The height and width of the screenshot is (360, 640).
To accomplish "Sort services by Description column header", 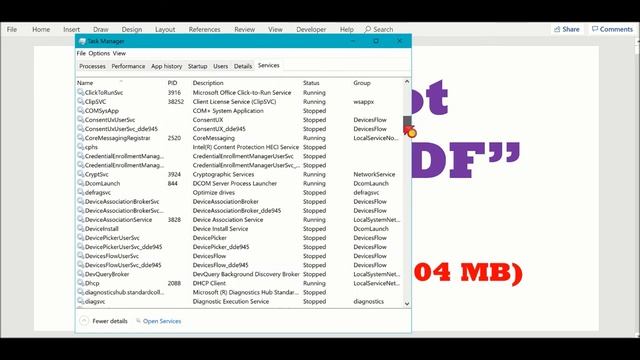I will (208, 83).
